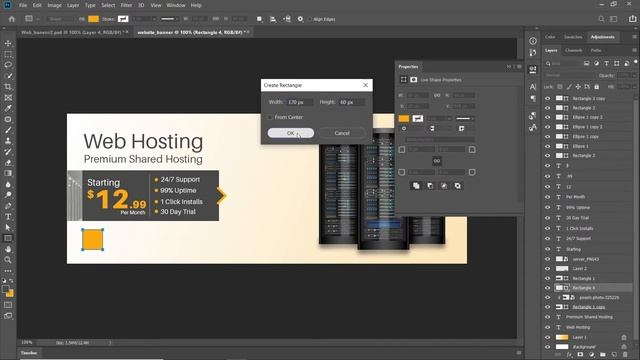Image resolution: width=640 pixels, height=360 pixels.
Task: Select the Rectangle shape tool
Action: pyautogui.click(x=8, y=238)
